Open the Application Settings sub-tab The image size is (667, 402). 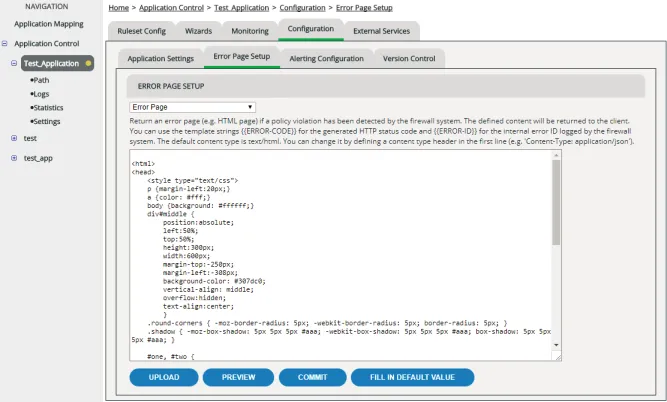[x=160, y=59]
